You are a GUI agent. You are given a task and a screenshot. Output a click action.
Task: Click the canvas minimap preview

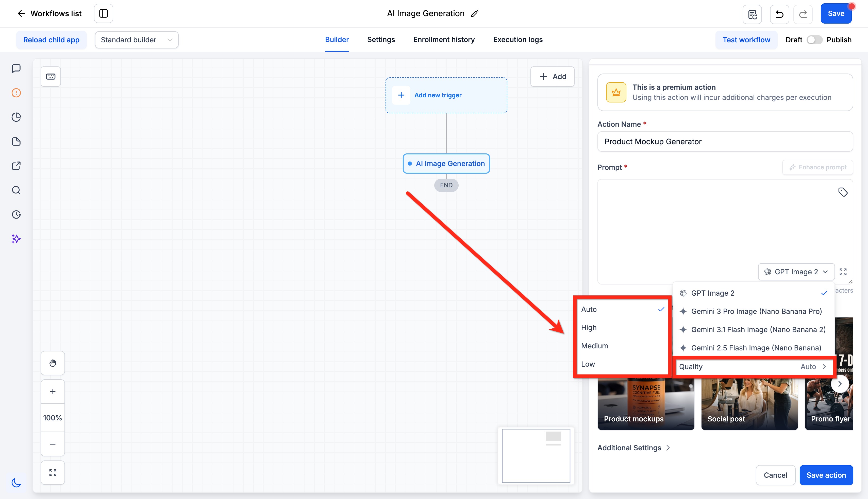tap(536, 455)
